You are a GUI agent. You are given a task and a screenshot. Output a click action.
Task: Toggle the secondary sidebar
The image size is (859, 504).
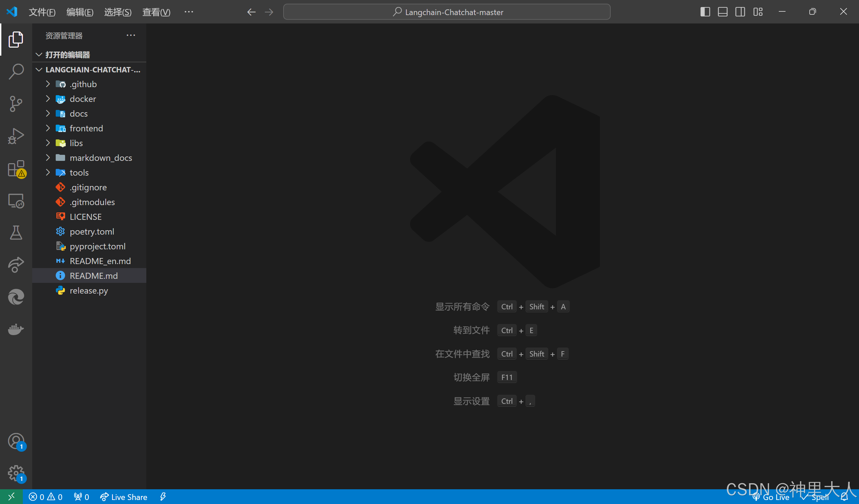(740, 12)
